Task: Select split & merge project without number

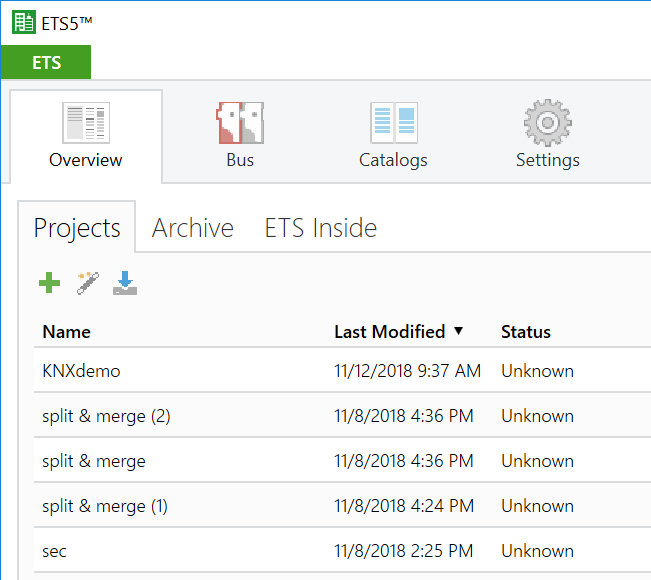Action: (x=342, y=461)
